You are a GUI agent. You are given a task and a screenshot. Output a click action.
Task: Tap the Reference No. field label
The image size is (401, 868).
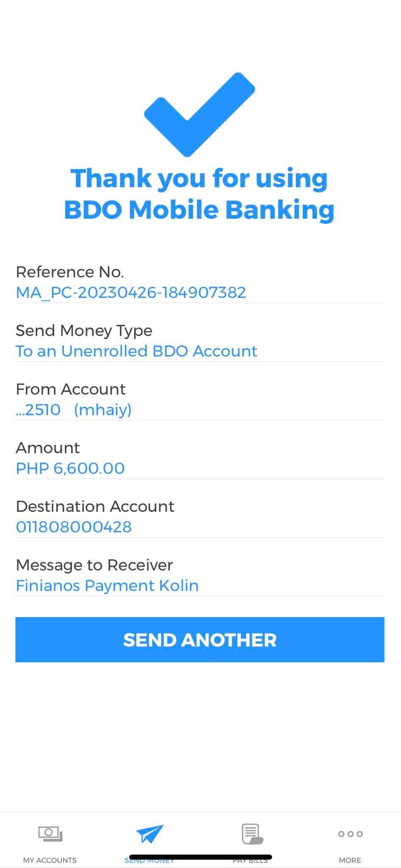coord(70,272)
